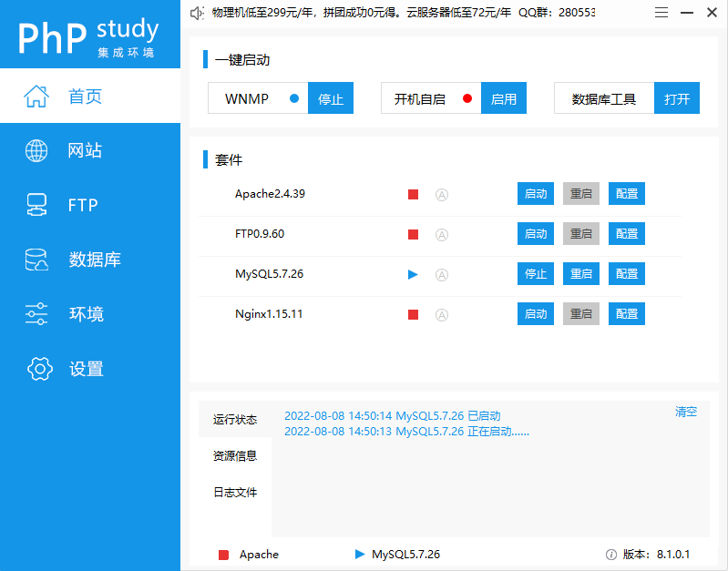The image size is (728, 571).
Task: Click the blue running arrow for MySQL5.7.26
Action: (x=413, y=275)
